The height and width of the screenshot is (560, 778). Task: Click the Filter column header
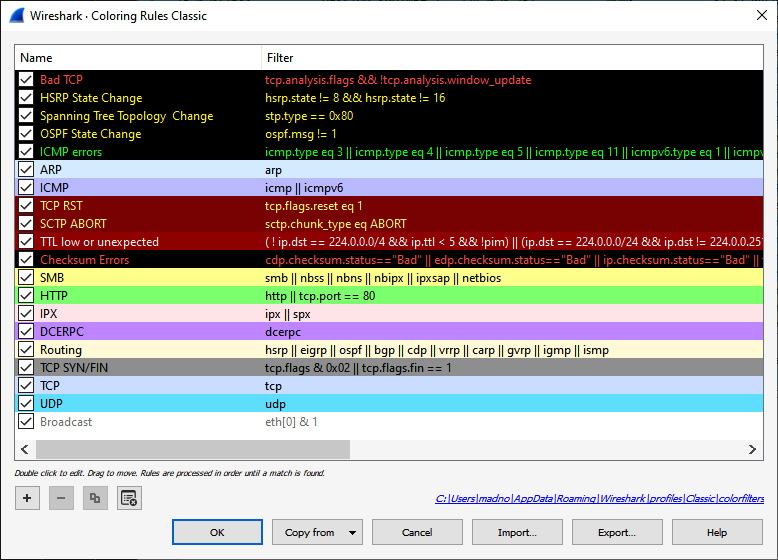tap(512, 58)
